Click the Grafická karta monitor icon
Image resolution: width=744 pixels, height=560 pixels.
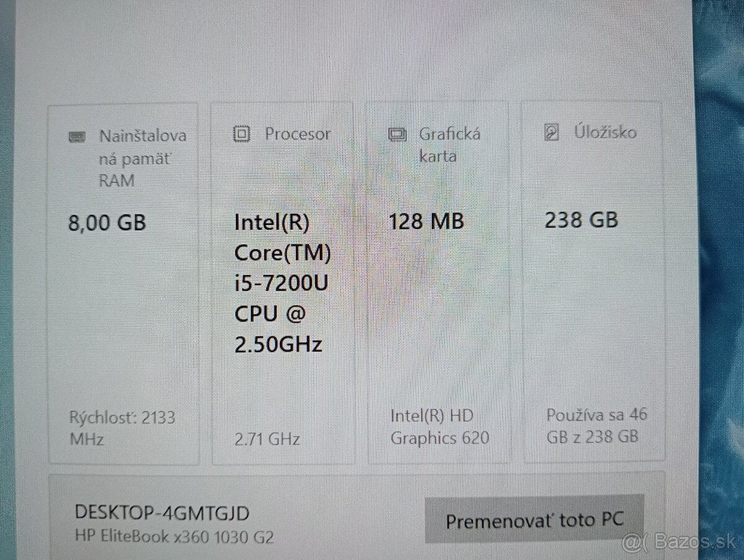coord(397,134)
